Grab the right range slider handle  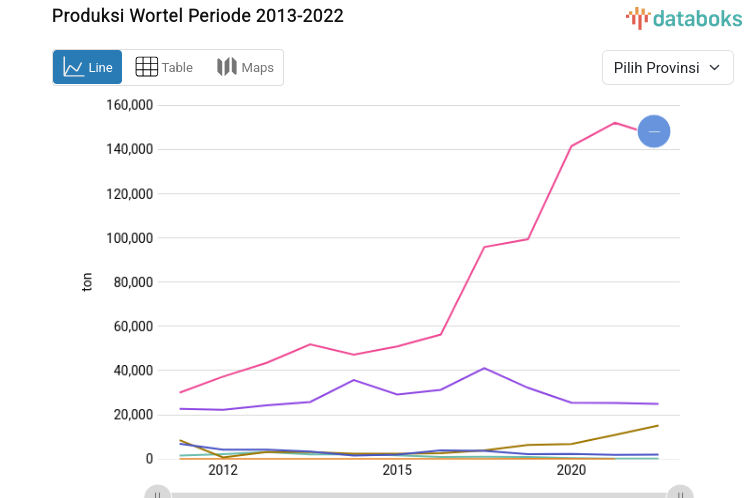680,492
